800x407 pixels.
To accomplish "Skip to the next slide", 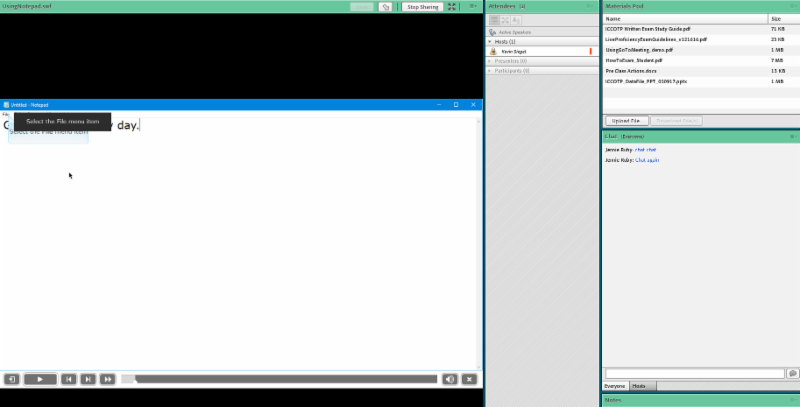I will point(88,379).
